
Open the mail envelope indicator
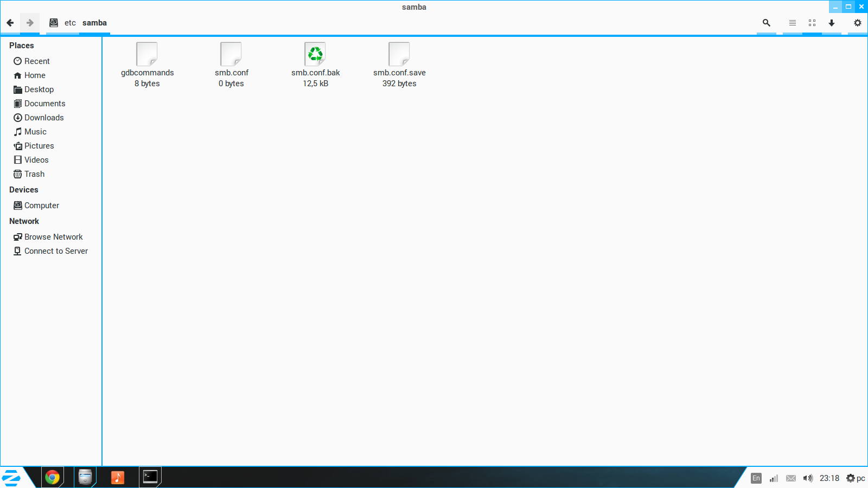click(x=791, y=478)
